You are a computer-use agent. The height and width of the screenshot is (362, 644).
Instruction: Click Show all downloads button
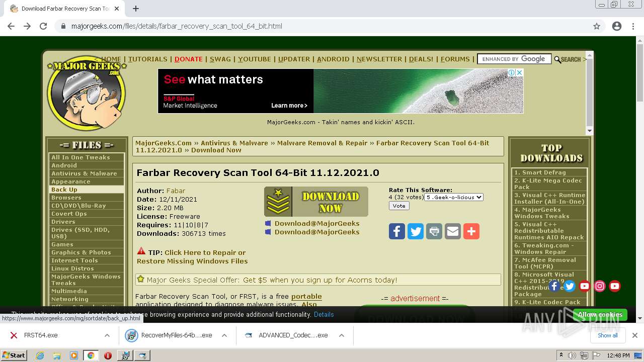click(607, 335)
